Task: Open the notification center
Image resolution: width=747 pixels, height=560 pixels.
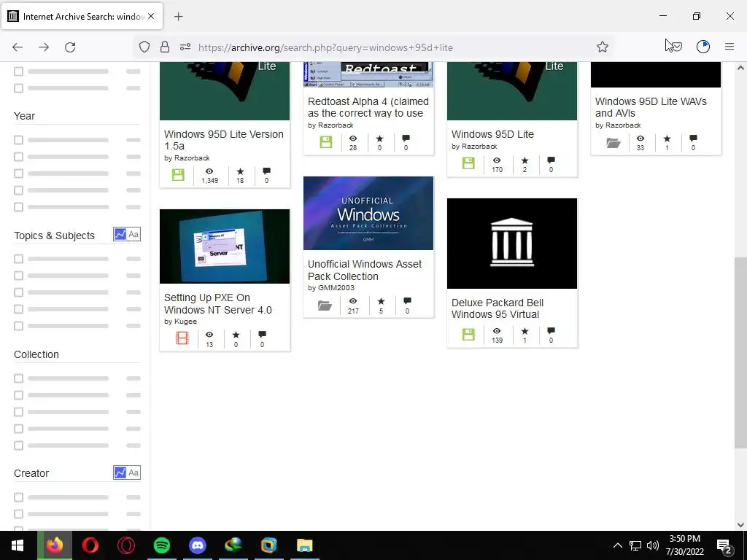Action: (724, 546)
